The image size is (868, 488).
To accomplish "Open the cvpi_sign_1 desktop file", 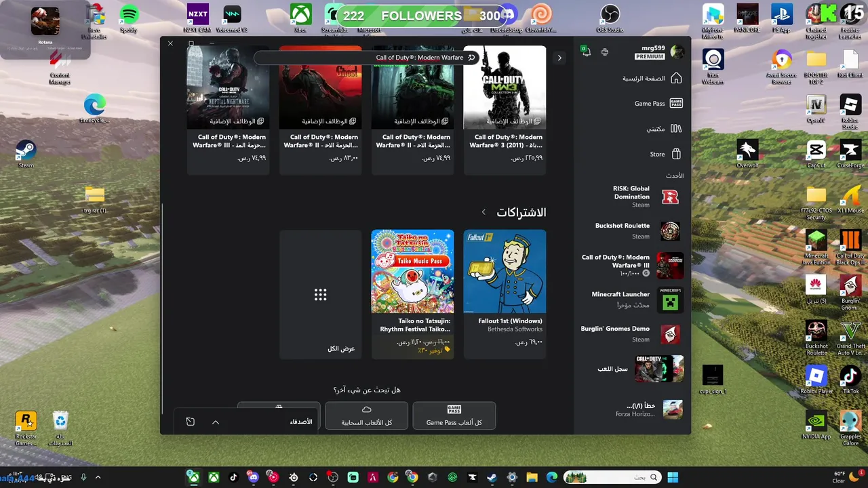I will pyautogui.click(x=713, y=380).
